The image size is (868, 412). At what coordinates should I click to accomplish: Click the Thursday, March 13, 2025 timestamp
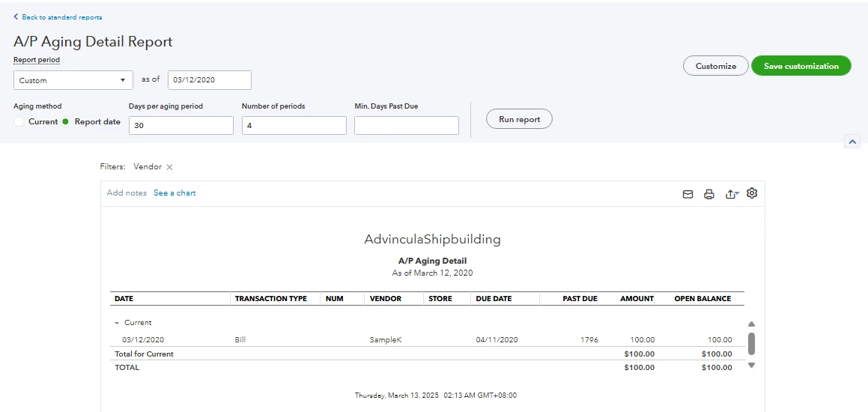click(x=436, y=396)
